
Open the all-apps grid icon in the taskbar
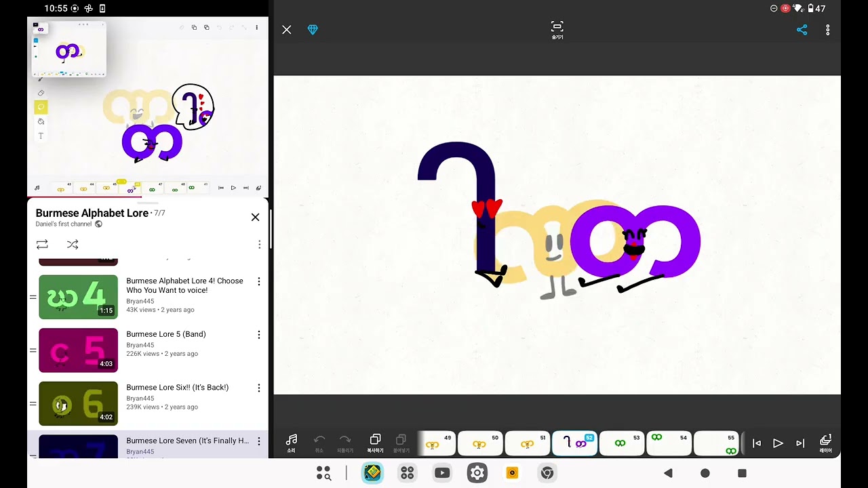point(408,473)
